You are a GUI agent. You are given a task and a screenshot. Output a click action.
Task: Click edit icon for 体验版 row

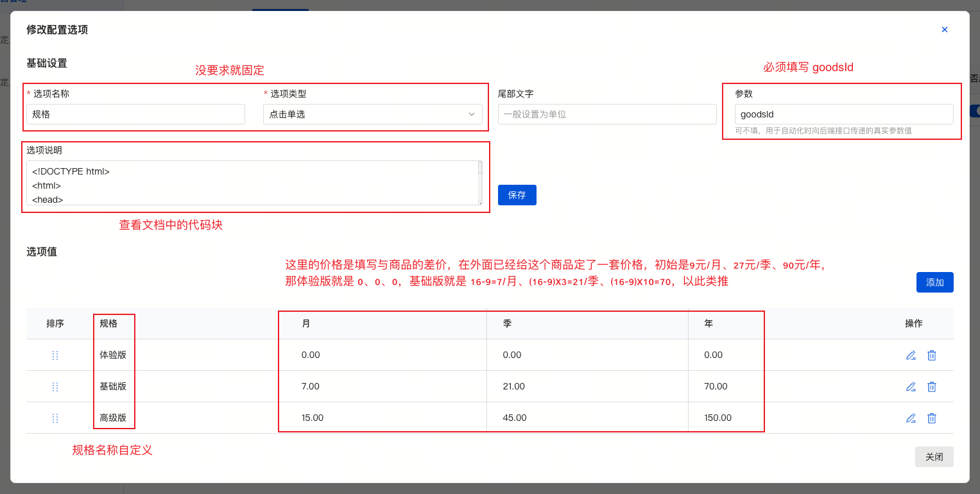[911, 355]
